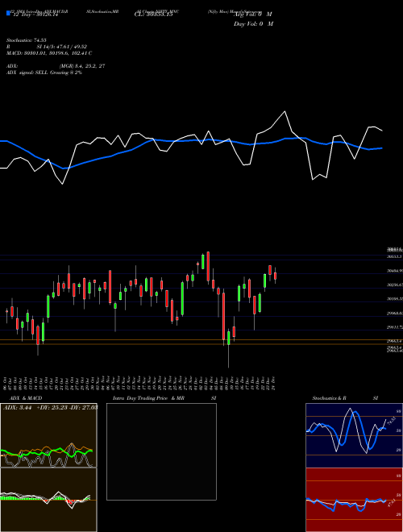
Task: Open the ADX indicator mini chart
Action: point(48,435)
